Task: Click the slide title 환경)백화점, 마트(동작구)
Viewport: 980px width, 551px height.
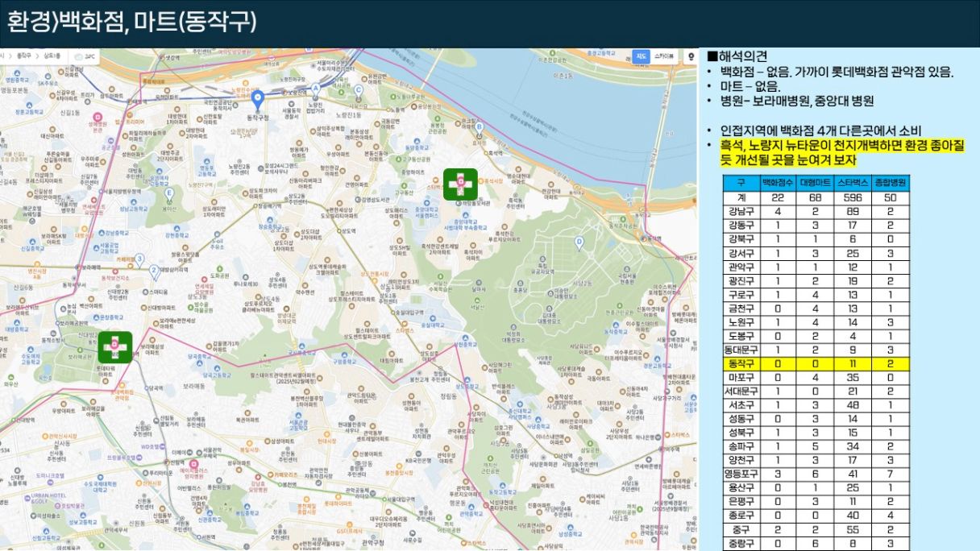Action: point(132,23)
